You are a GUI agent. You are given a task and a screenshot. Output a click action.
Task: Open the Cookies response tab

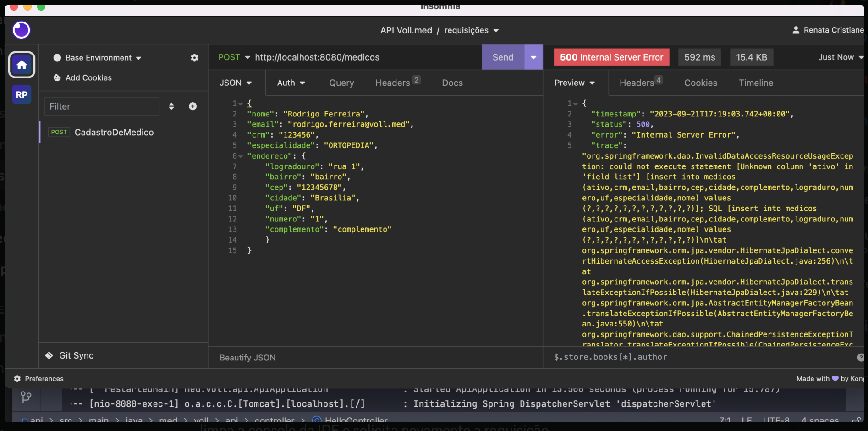(701, 83)
